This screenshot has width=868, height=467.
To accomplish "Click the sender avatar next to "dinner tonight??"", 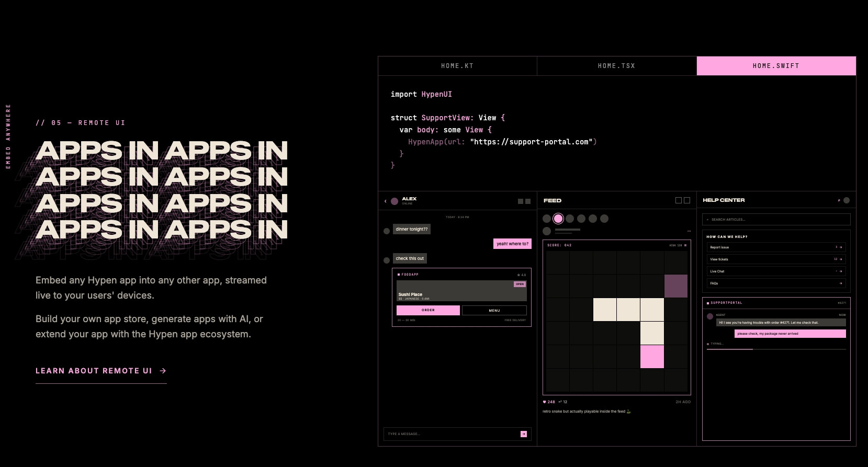I will pyautogui.click(x=387, y=231).
